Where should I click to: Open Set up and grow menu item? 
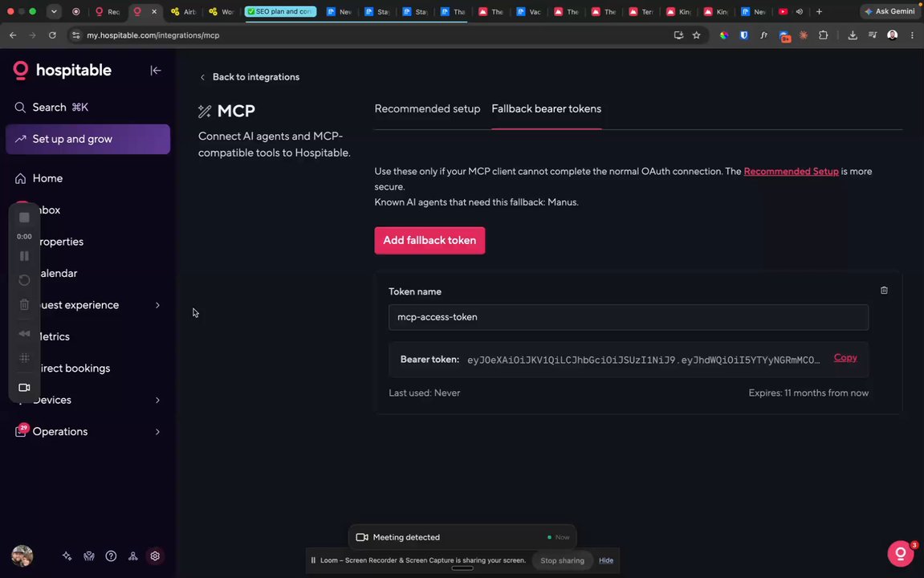point(88,139)
